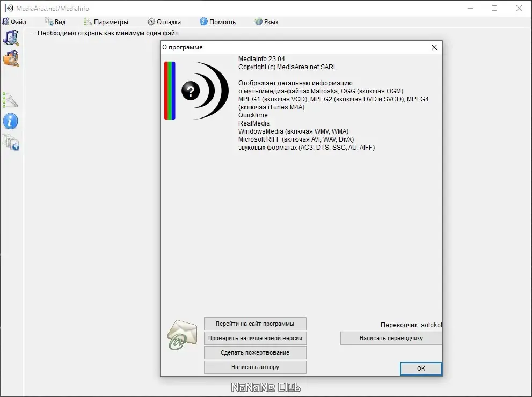
Task: Open the Файл menu
Action: tap(14, 21)
